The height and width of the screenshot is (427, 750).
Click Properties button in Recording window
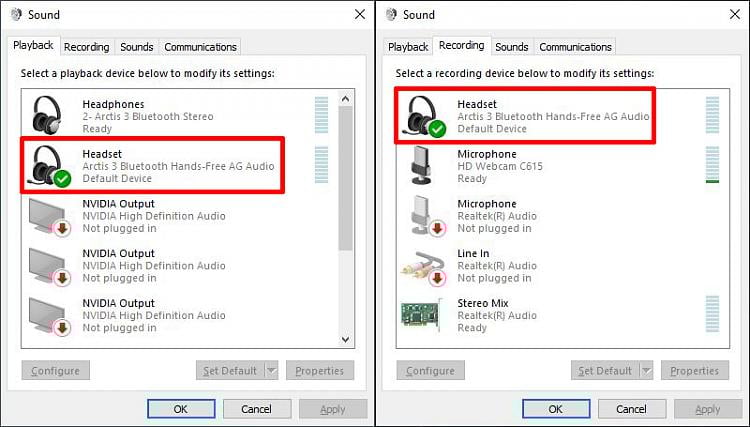point(695,371)
